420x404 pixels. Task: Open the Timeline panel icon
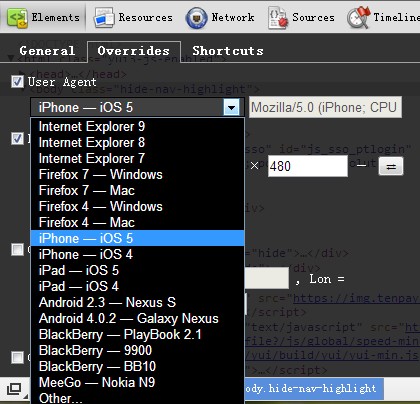coord(358,18)
